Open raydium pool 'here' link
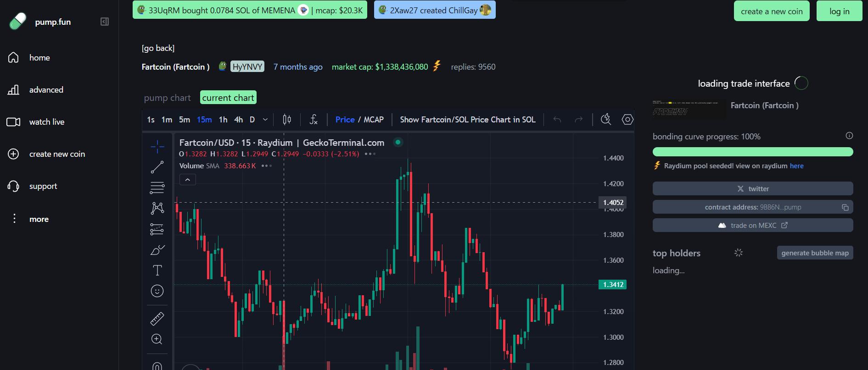Image resolution: width=868 pixels, height=370 pixels. pos(797,166)
